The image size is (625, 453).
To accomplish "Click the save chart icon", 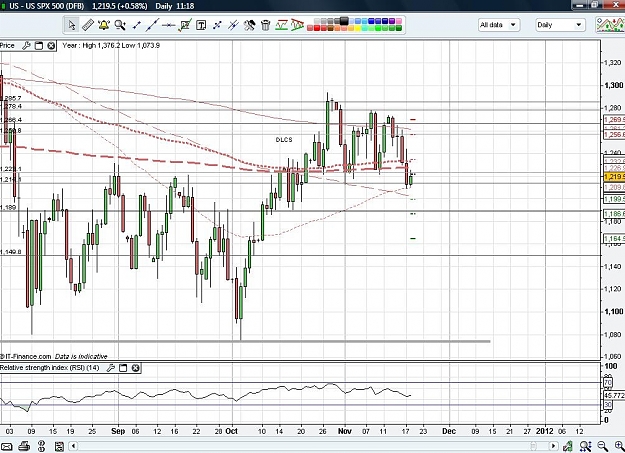I will click(x=59, y=446).
